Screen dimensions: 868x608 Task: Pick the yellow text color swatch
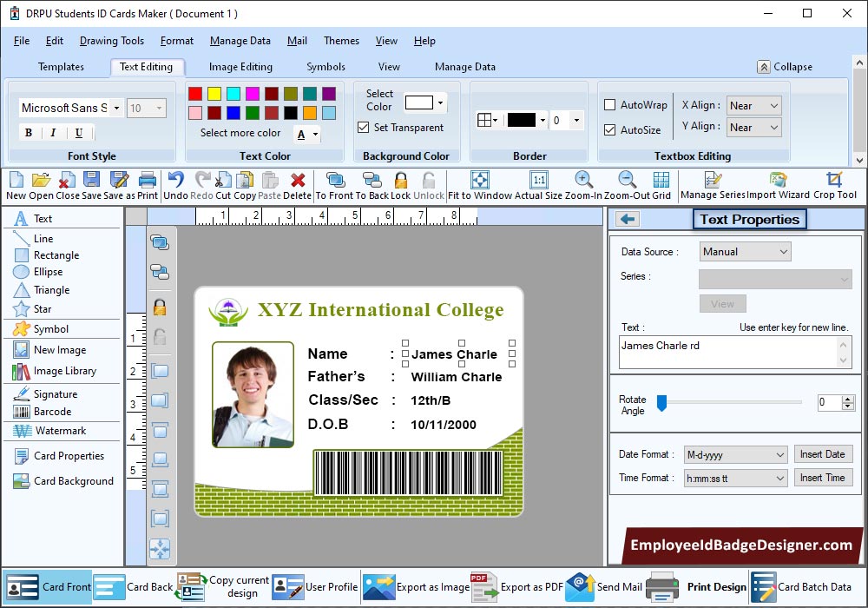tap(214, 94)
